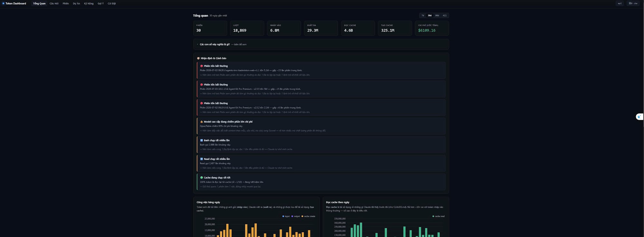Image resolution: width=644 pixels, height=237 pixels.
Task: Click the 'Tổng quan' page heading
Action: 201,15
